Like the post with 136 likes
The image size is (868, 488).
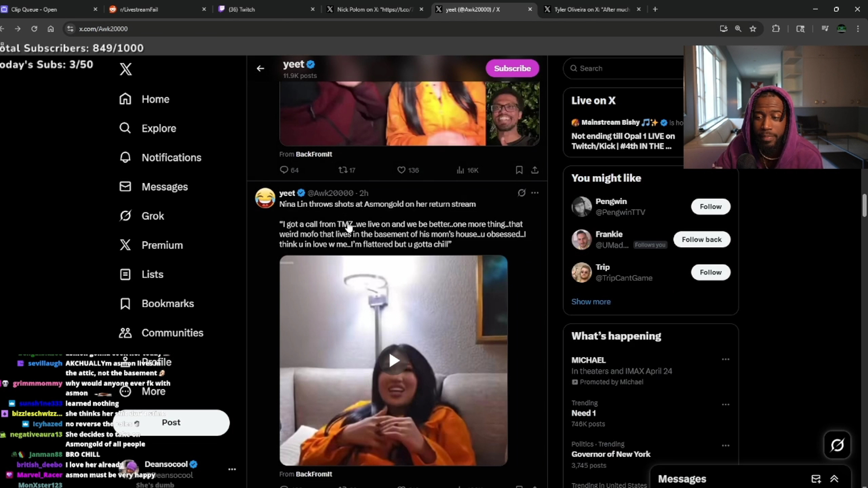[401, 170]
